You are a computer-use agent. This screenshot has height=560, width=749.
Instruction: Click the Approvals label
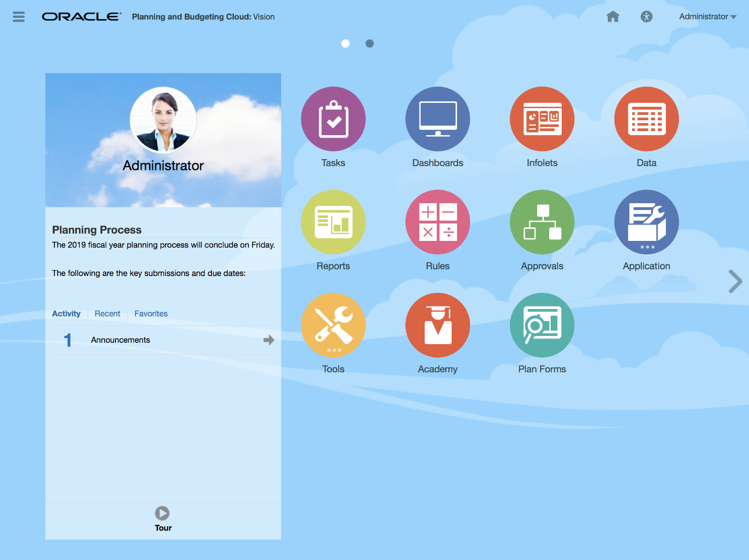542,266
